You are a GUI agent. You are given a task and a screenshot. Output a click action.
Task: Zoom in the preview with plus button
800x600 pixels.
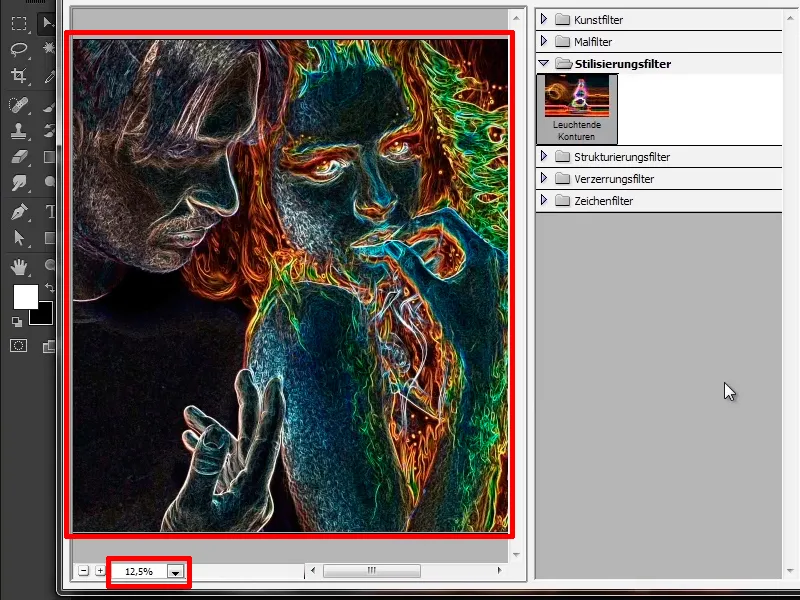[x=101, y=571]
